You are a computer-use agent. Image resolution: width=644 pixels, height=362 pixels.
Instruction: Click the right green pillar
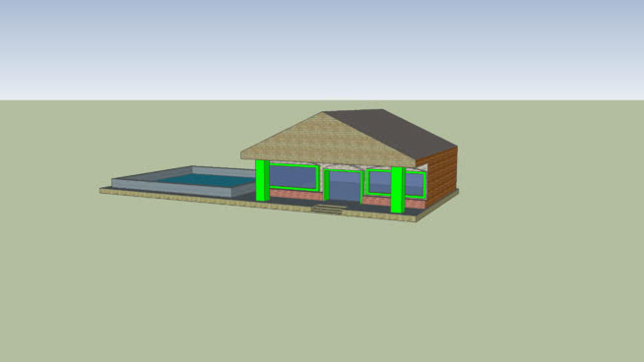398,190
